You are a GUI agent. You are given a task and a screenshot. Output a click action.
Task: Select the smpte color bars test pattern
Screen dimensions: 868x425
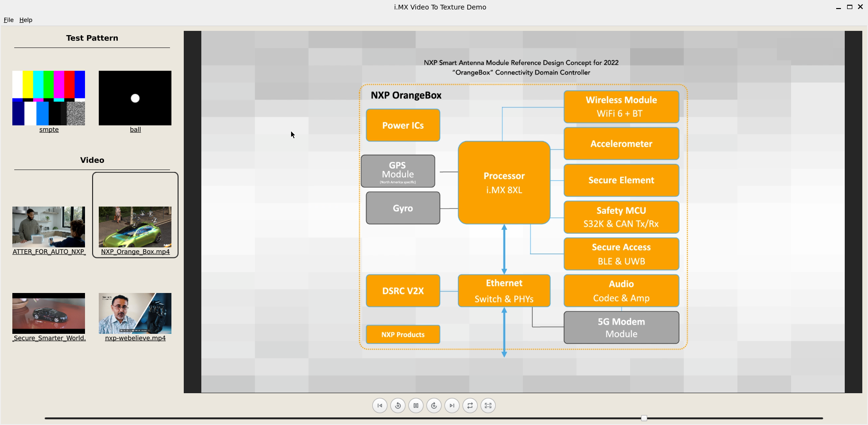49,98
